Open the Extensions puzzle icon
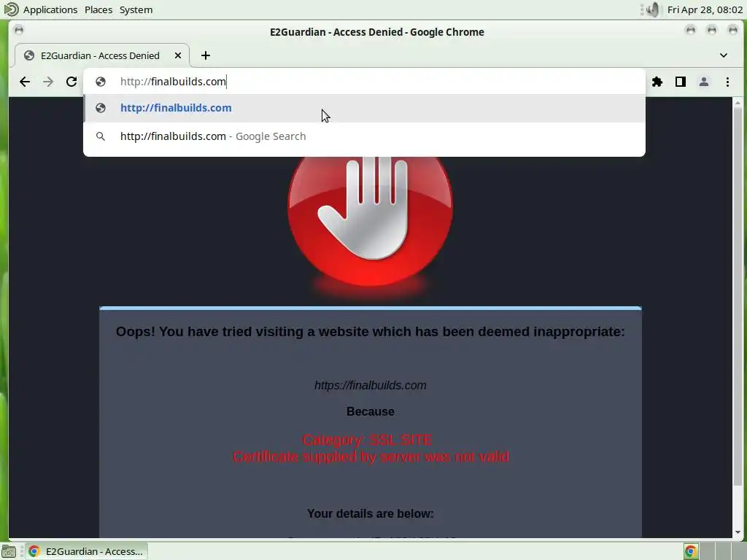Image resolution: width=747 pixels, height=560 pixels. (657, 82)
